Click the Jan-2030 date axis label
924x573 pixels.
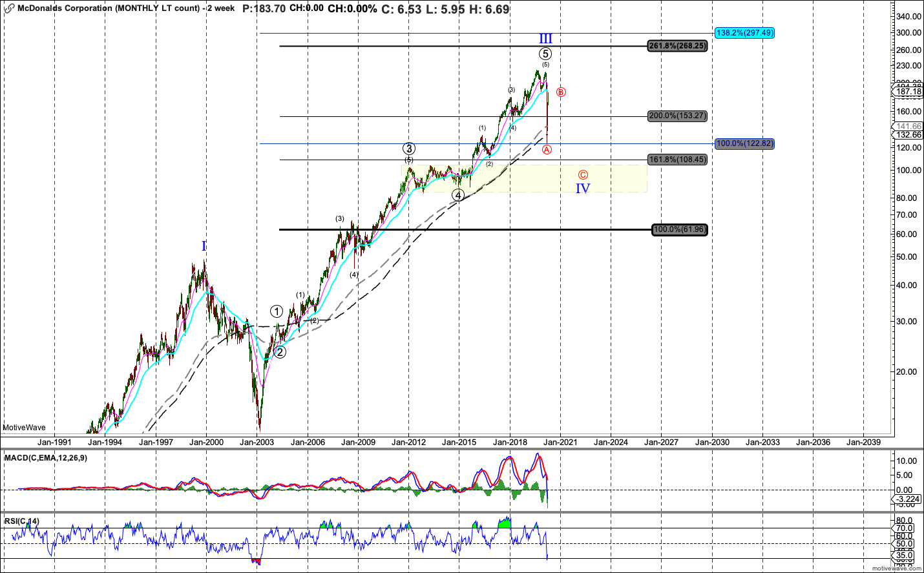click(x=712, y=443)
